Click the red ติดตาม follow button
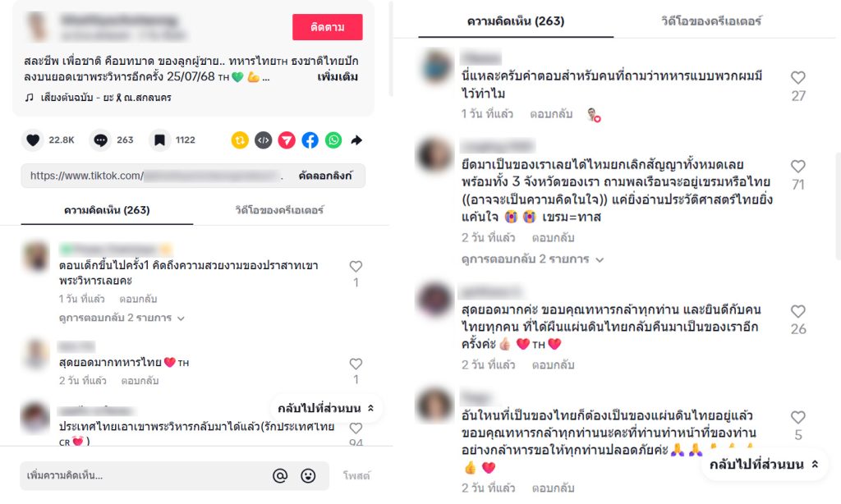Image resolution: width=841 pixels, height=504 pixels. point(327,27)
